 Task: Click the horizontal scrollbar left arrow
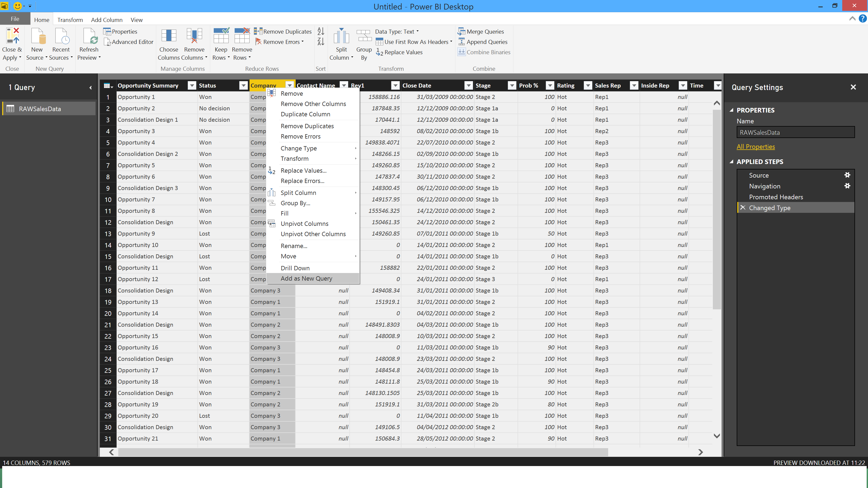tap(111, 452)
